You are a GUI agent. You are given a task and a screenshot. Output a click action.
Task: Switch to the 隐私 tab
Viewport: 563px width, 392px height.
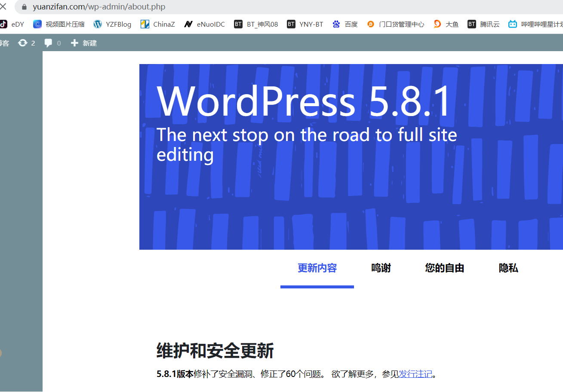(x=508, y=268)
